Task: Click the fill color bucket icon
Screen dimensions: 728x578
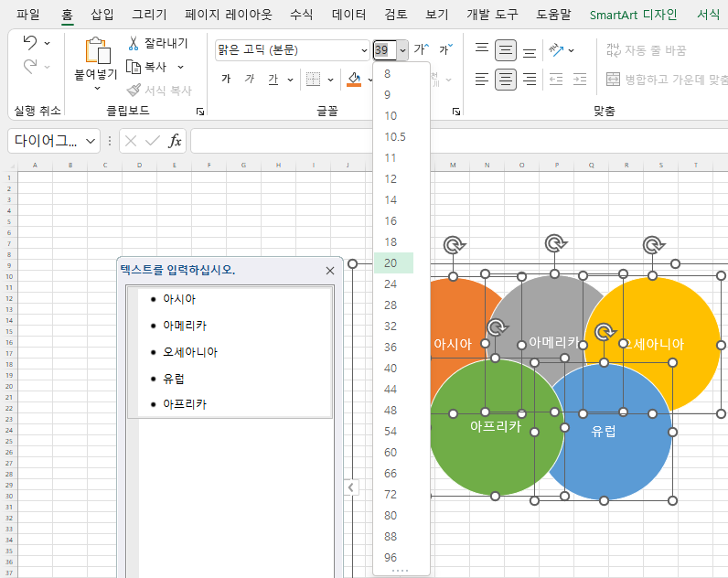Action: [x=354, y=79]
